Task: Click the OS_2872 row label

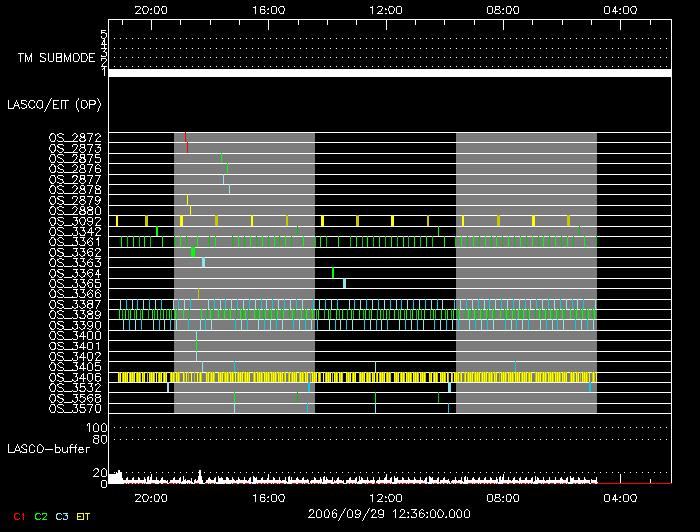Action: click(x=75, y=137)
